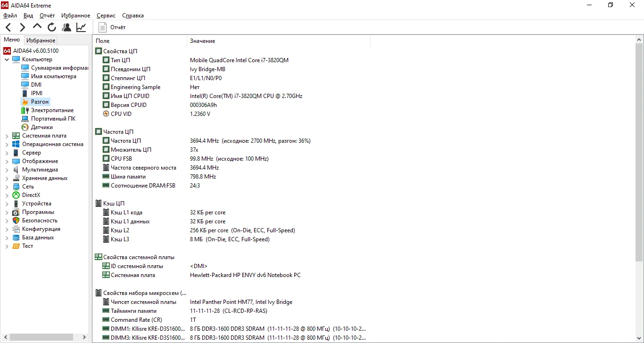
Task: Select the Тест benchmark icon
Action: pyautogui.click(x=16, y=246)
